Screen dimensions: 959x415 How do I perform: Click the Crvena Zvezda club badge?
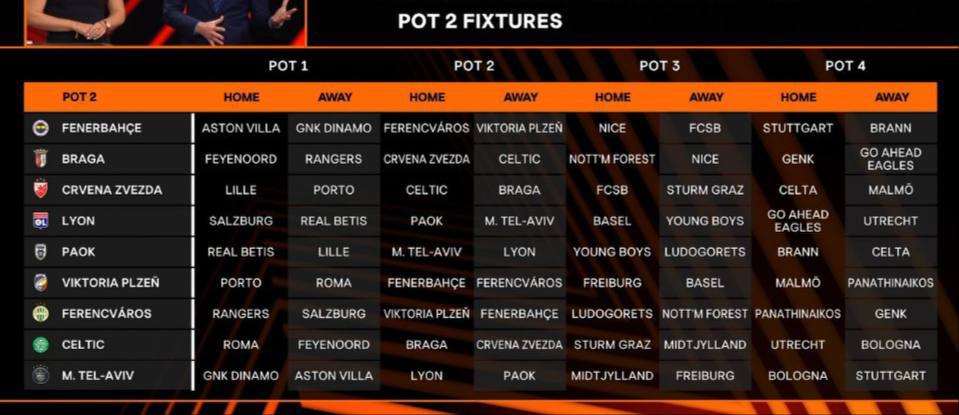tap(41, 190)
